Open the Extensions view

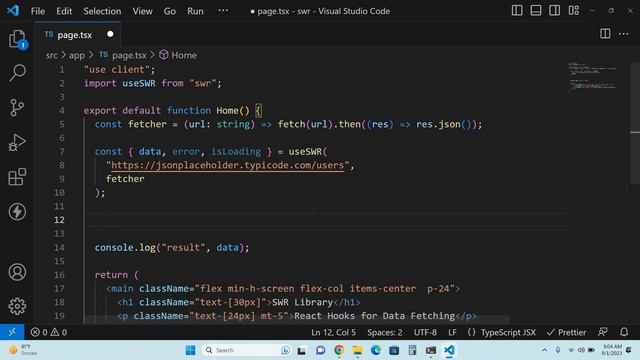pyautogui.click(x=17, y=177)
